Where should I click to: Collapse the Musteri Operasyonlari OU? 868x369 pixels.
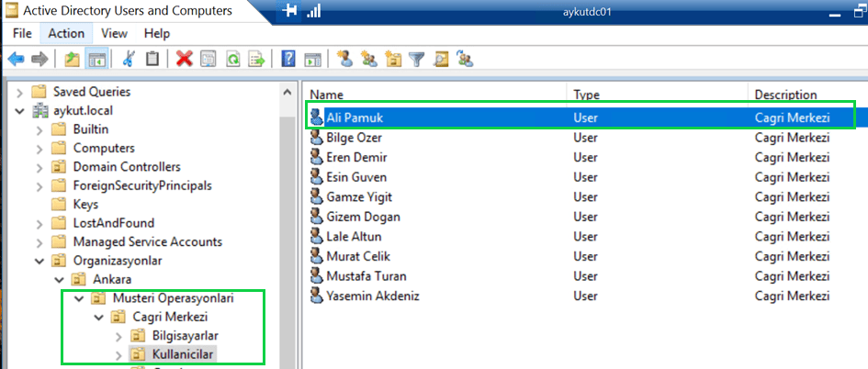78,298
